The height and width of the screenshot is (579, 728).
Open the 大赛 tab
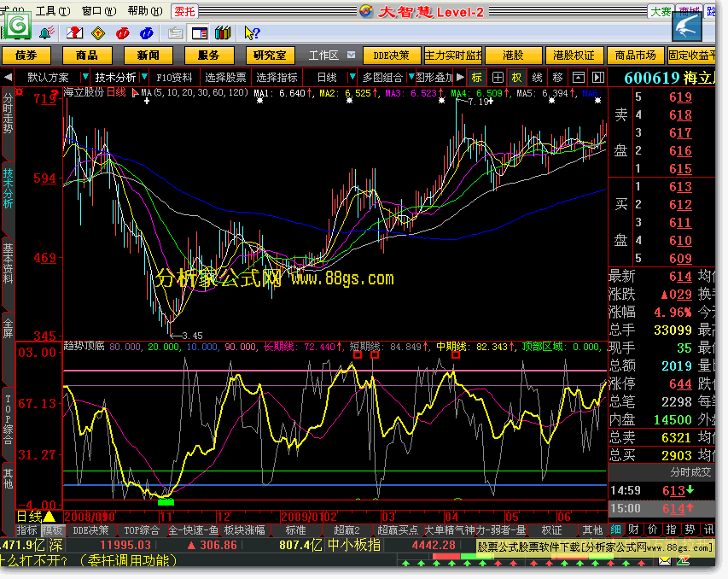[x=661, y=12]
